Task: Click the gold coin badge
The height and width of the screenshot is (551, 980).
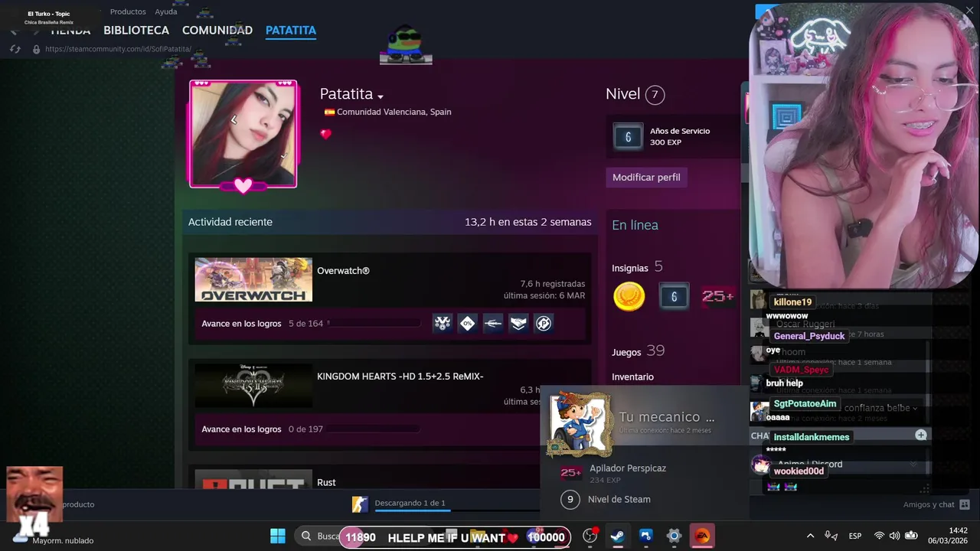Action: [x=629, y=296]
